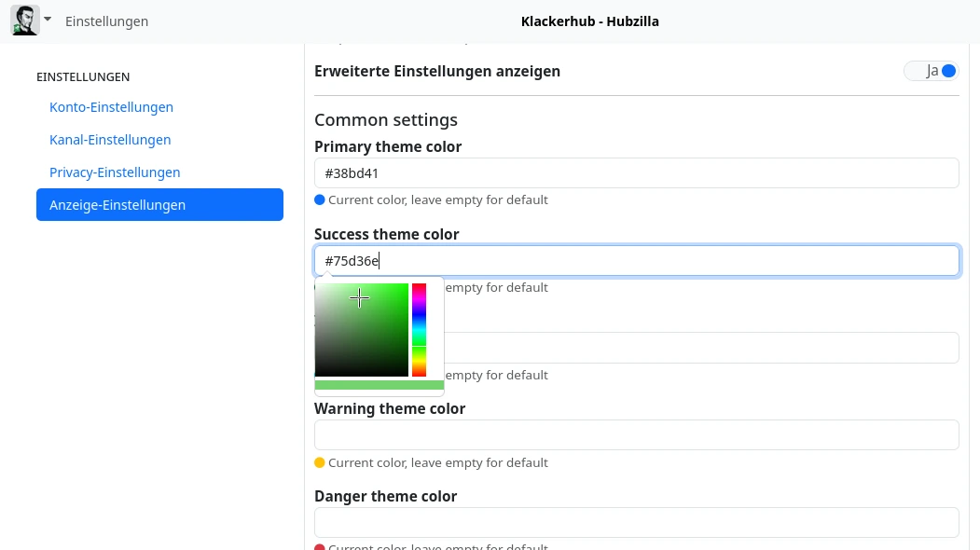Screen dimensions: 980x550
Task: Open Konto-Einstellungen in the sidebar
Action: pyautogui.click(x=111, y=107)
